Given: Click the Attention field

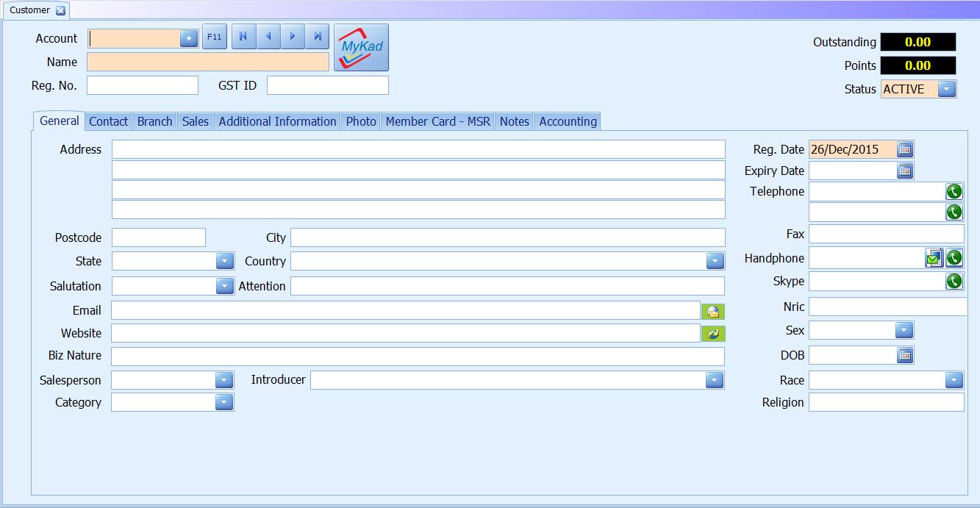Looking at the screenshot, I should click(508, 286).
